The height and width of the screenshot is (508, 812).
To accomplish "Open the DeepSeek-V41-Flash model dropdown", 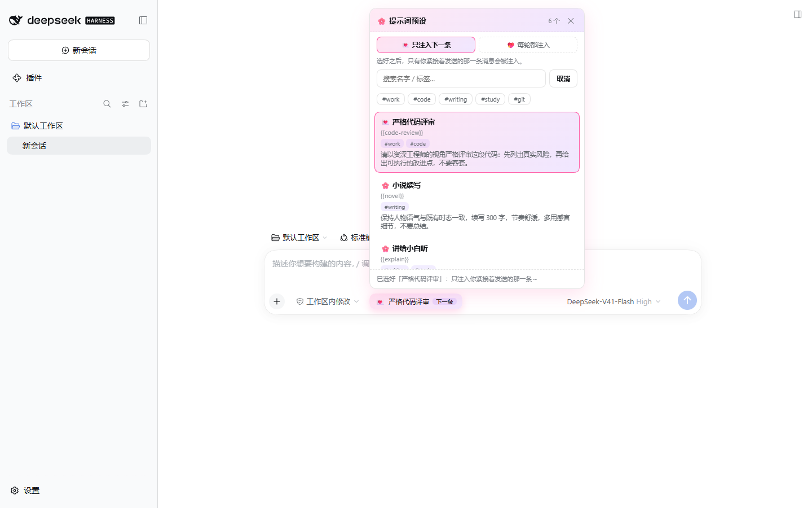I will tap(614, 301).
